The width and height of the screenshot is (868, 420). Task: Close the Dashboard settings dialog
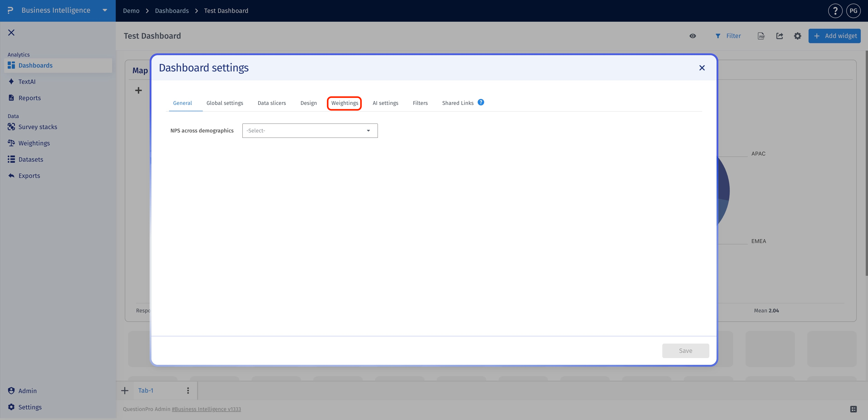[702, 68]
